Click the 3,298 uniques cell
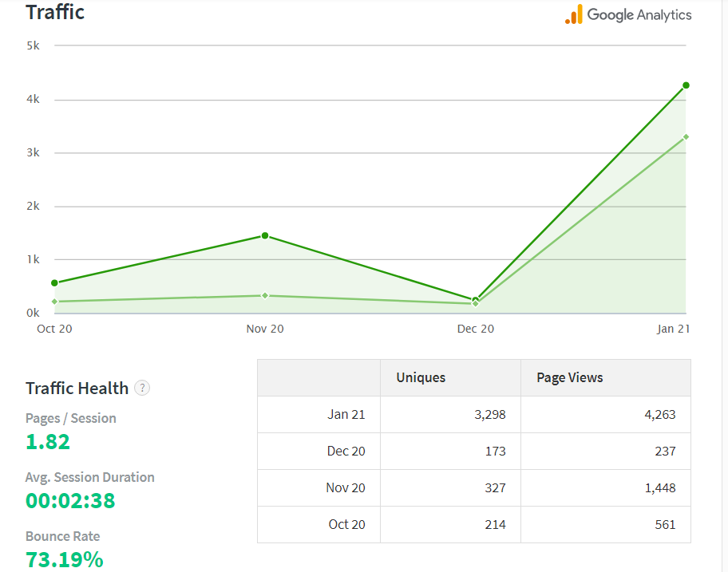Screen dimensions: 728x572 pyautogui.click(x=488, y=415)
